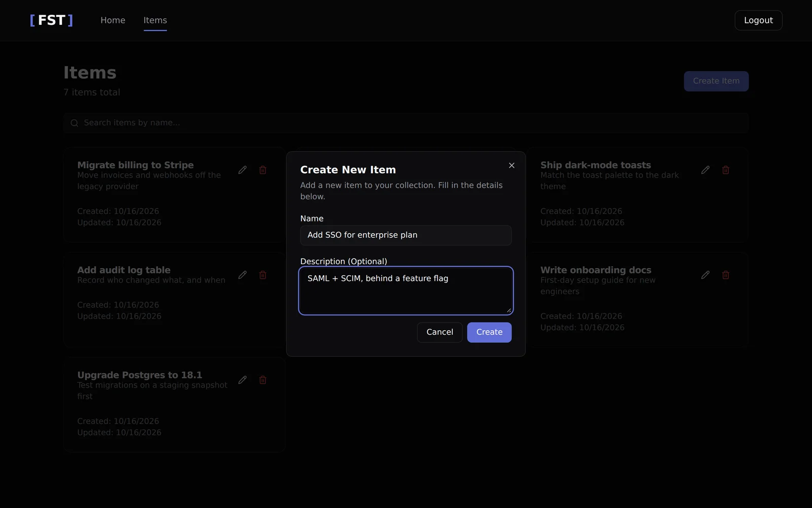Screen dimensions: 812x508
Task: Click the textarea resize handle
Action: 509,310
